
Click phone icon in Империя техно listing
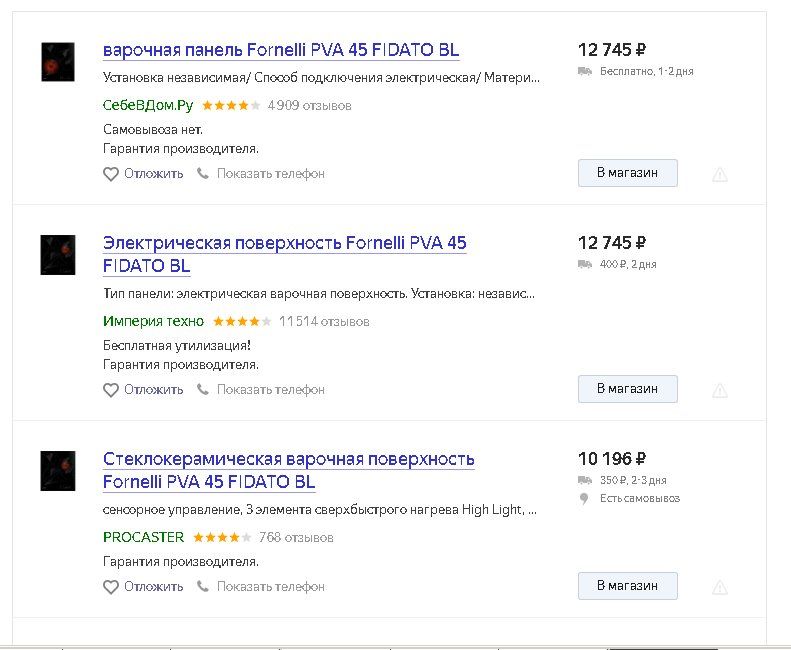[203, 390]
